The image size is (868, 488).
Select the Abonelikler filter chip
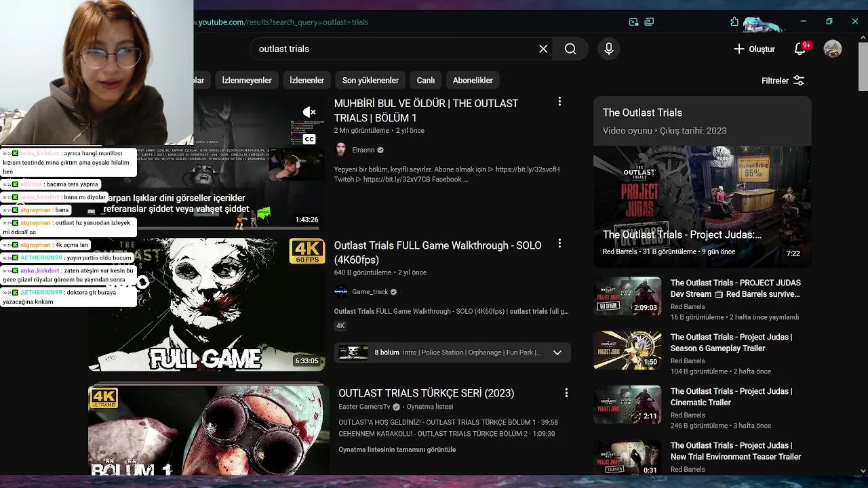(x=473, y=80)
